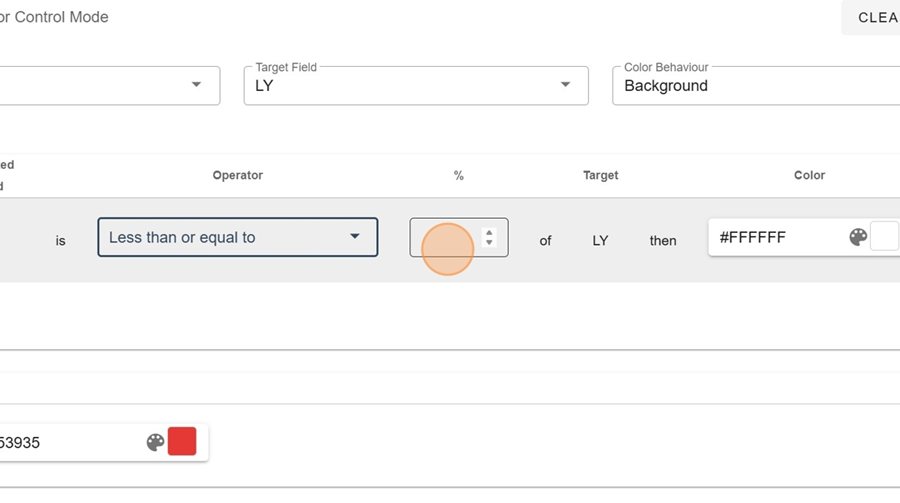900x503 pixels.
Task: Increase percent value with up arrow
Action: click(489, 232)
